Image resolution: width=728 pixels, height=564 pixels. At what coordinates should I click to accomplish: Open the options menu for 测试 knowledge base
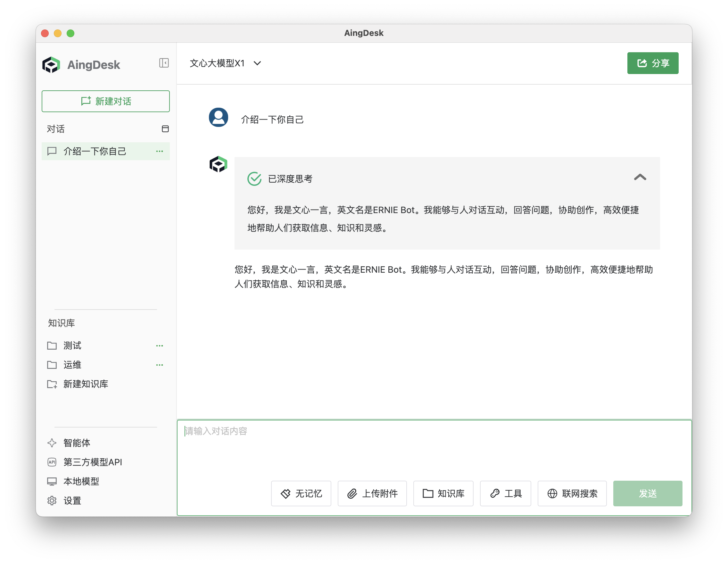click(x=159, y=346)
